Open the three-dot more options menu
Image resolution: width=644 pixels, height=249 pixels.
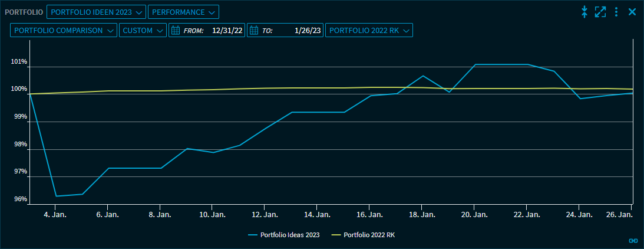[616, 12]
